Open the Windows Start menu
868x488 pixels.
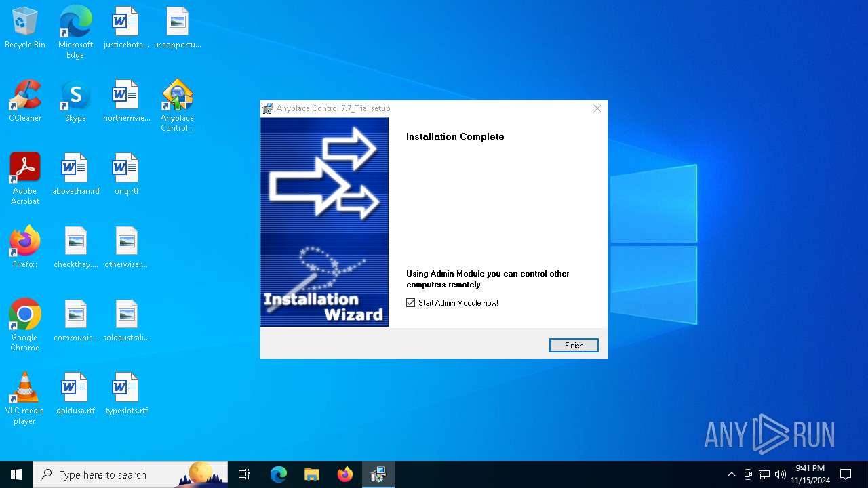16,474
